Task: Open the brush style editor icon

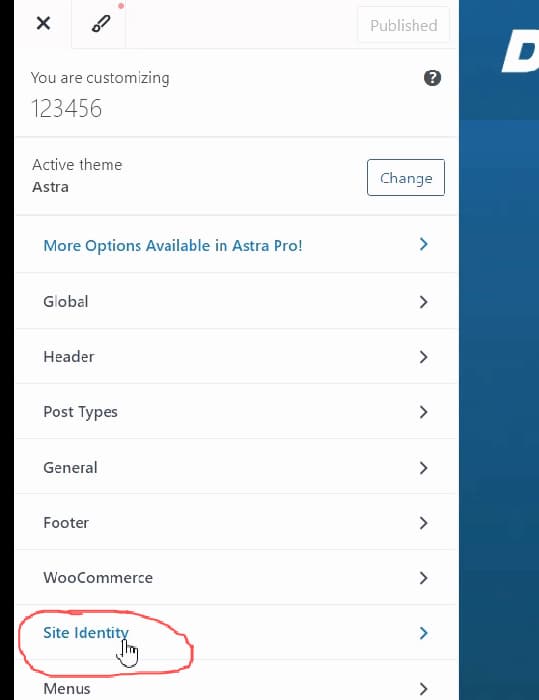Action: coord(100,24)
